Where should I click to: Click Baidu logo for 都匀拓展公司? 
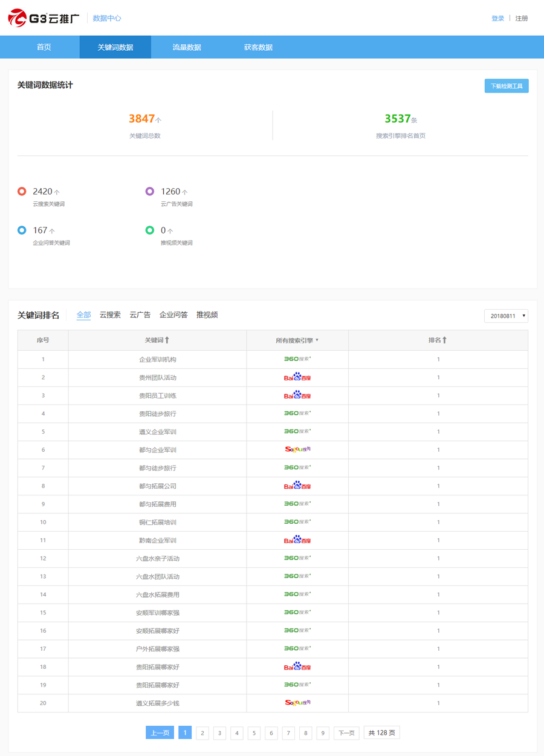(297, 486)
